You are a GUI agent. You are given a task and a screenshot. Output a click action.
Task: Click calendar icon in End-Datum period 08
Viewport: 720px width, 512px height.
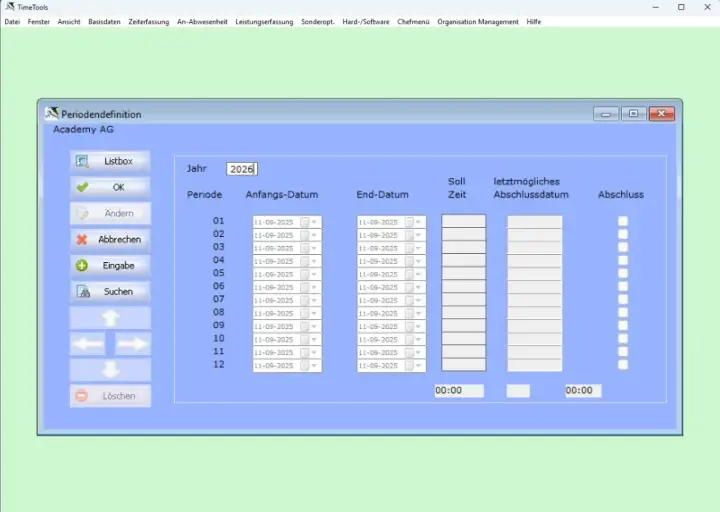[409, 313]
